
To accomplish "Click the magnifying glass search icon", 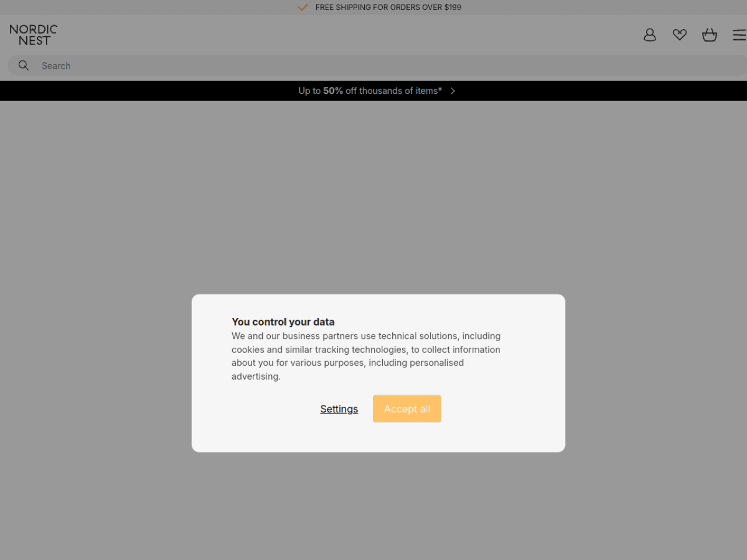I will coord(23,65).
